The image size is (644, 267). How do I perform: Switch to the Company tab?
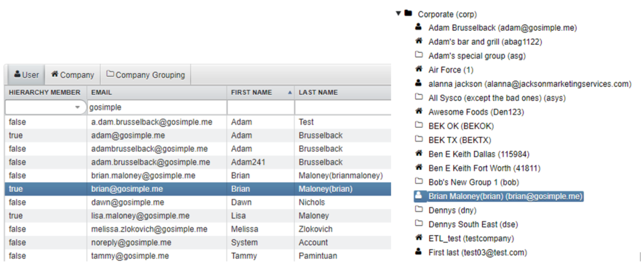tap(73, 75)
